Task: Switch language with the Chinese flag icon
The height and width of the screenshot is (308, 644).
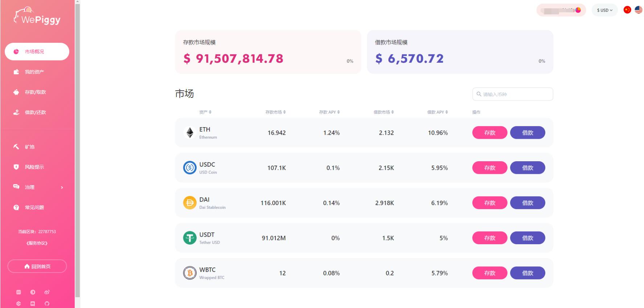Action: (627, 10)
